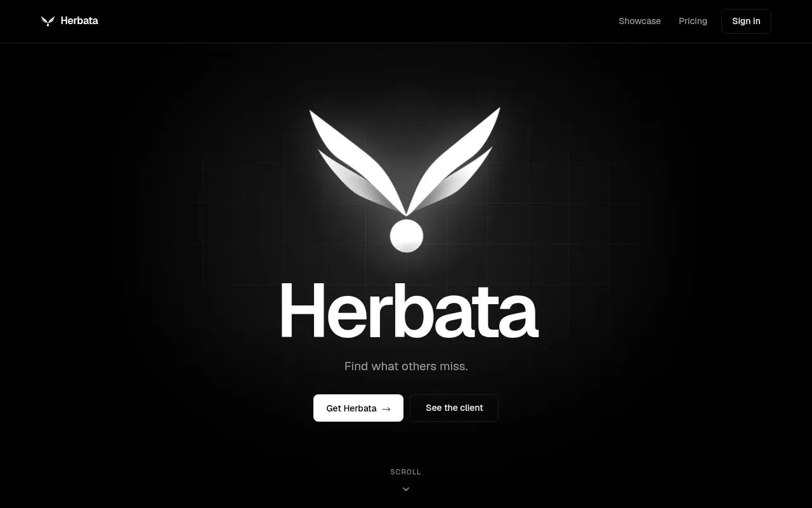Click the Herbata logo icon in the navbar

coord(48,21)
